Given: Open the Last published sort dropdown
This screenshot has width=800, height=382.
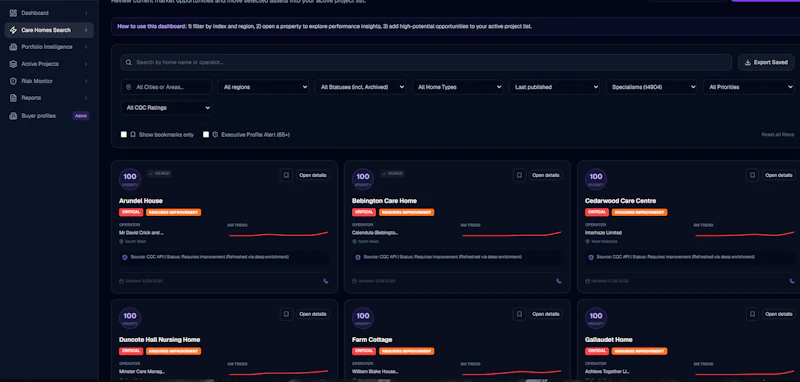Looking at the screenshot, I should point(554,87).
